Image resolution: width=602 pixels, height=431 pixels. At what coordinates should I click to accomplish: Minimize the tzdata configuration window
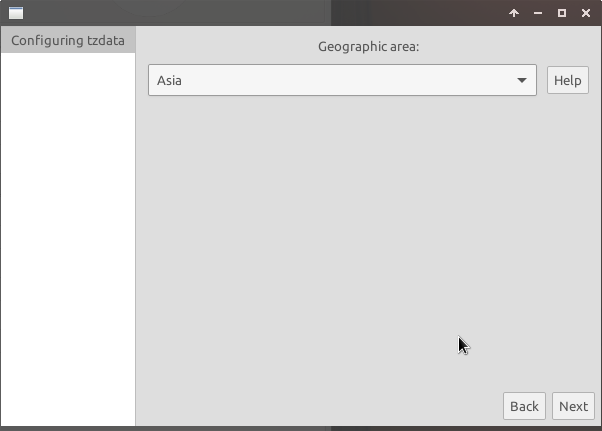(x=538, y=13)
